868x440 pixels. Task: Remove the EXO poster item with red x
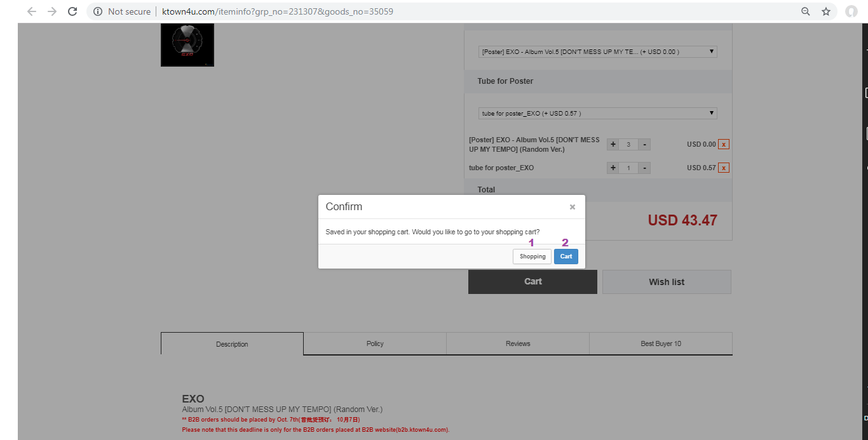724,144
